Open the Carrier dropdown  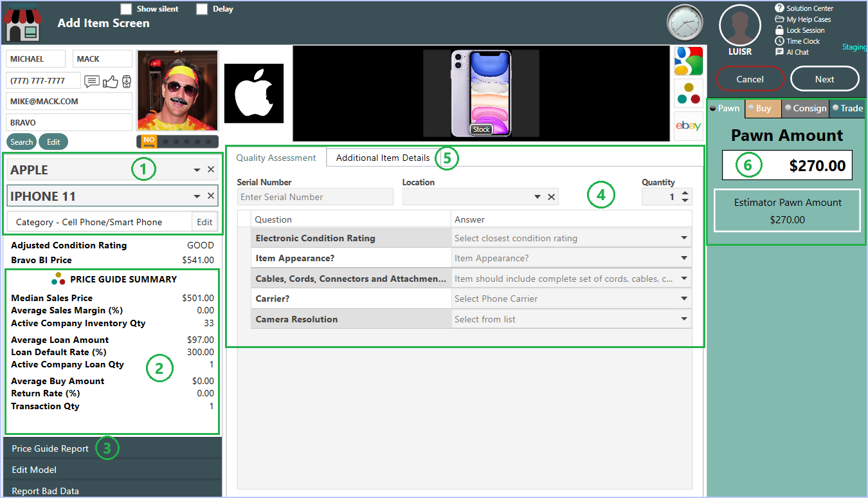click(x=684, y=299)
